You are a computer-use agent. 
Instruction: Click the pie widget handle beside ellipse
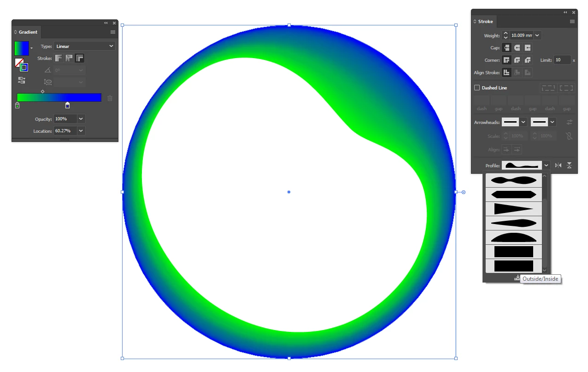click(x=464, y=192)
